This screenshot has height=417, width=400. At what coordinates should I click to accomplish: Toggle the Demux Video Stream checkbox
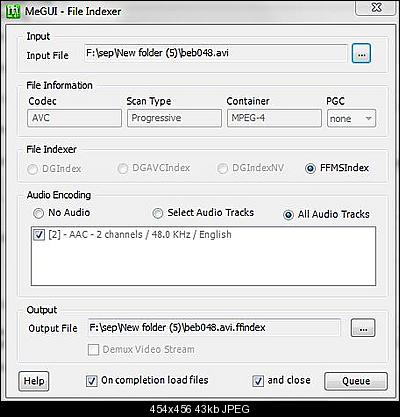(x=93, y=350)
